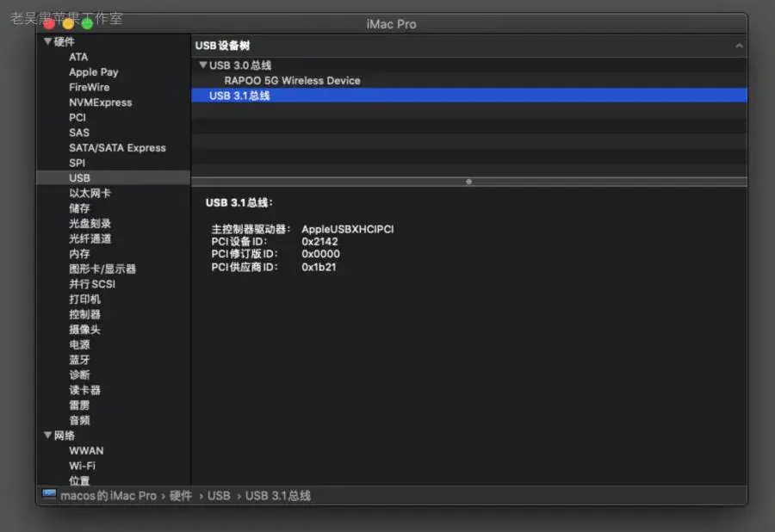
Task: Collapse the 硬件 hardware category triangle
Action: [x=47, y=41]
